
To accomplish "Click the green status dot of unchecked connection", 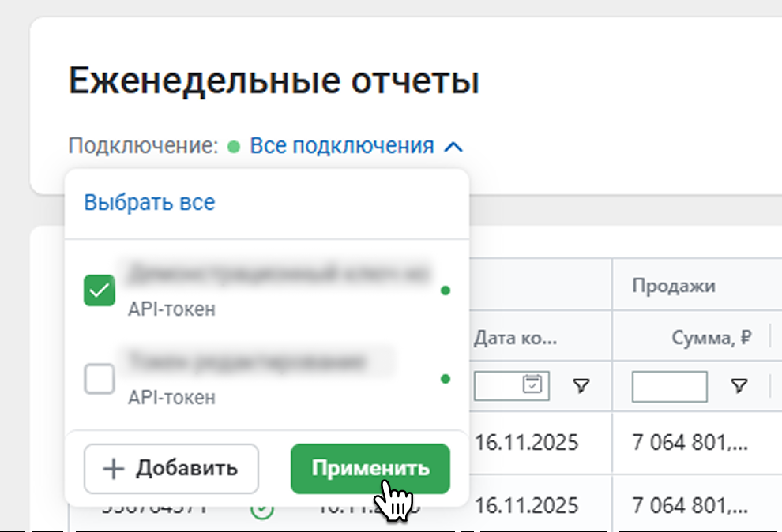I will (x=445, y=379).
